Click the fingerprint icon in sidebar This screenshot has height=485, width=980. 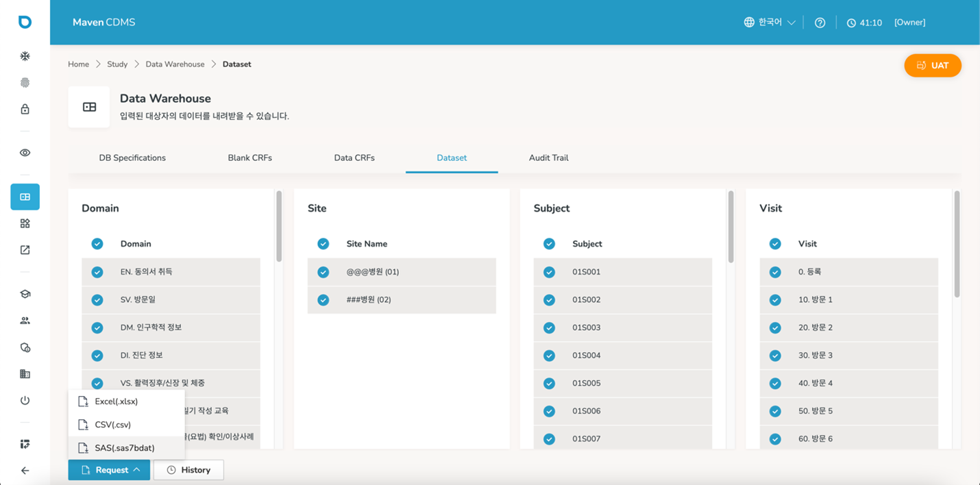(x=25, y=83)
